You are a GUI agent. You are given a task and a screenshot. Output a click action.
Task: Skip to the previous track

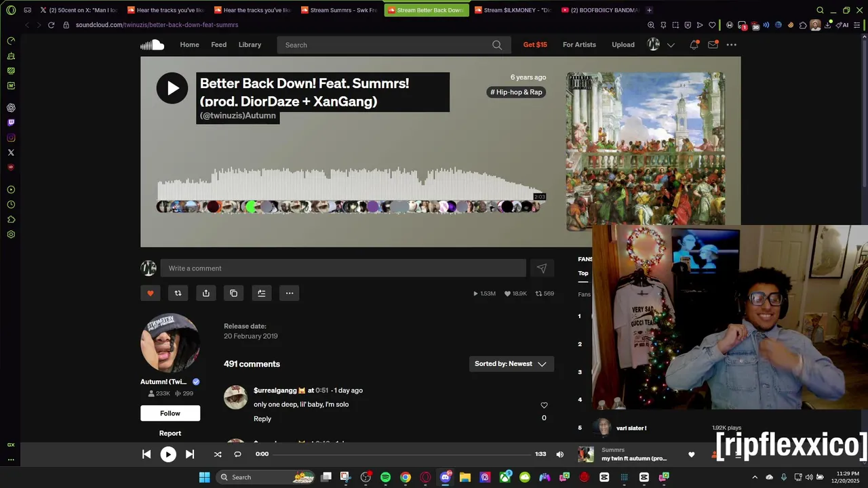pos(146,454)
